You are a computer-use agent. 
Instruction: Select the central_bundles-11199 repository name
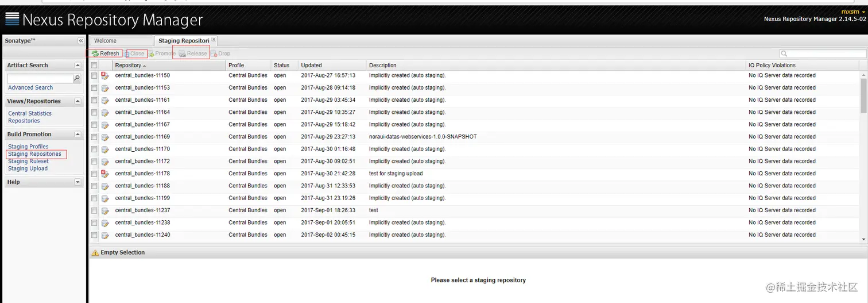(142, 198)
